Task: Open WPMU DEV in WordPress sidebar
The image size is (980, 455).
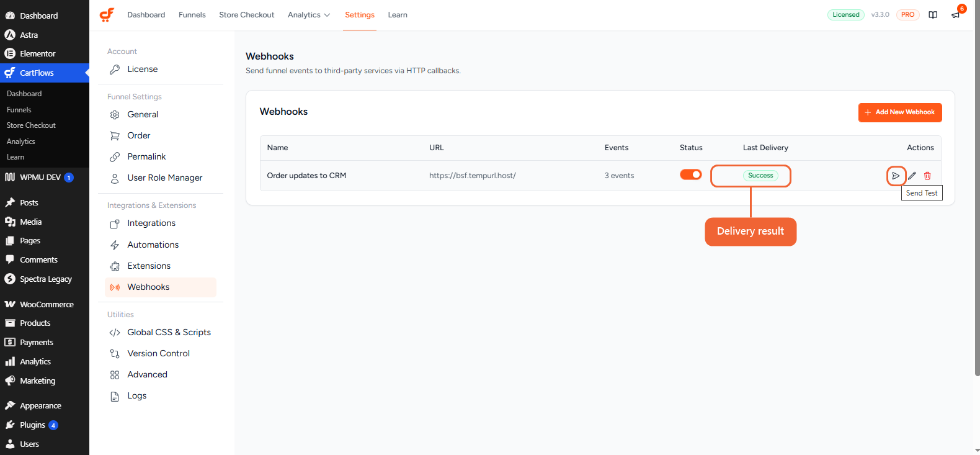Action: [x=45, y=178]
